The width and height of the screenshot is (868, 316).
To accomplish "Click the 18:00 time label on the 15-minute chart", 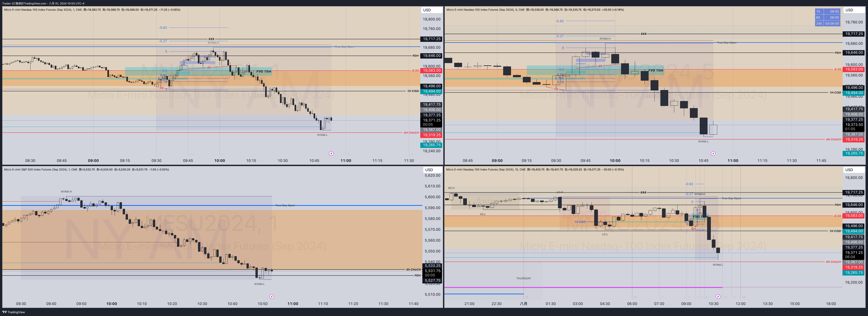I will pyautogui.click(x=831, y=304).
